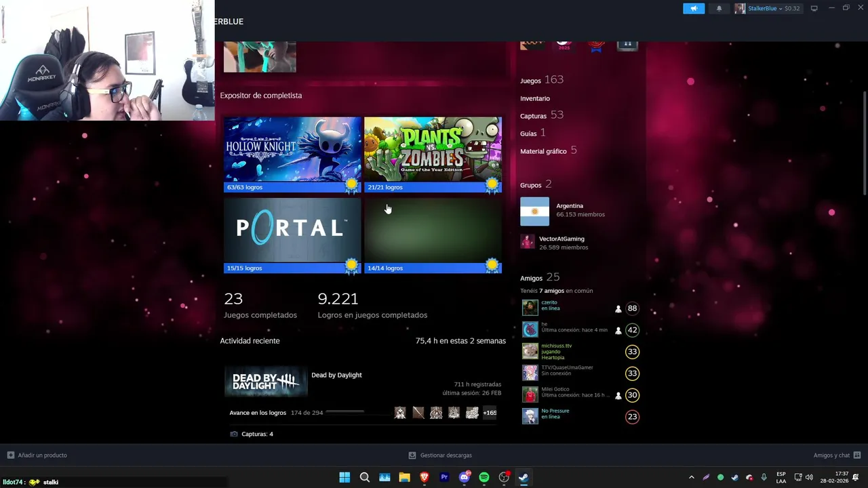This screenshot has width=868, height=488.
Task: Click the tray microphone icon
Action: click(764, 477)
